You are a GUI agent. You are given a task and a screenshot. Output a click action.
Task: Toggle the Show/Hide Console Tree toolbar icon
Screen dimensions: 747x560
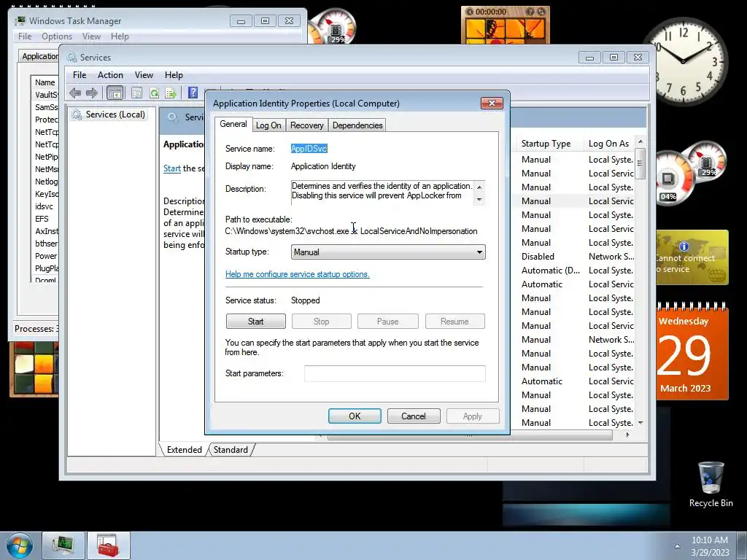[x=115, y=93]
